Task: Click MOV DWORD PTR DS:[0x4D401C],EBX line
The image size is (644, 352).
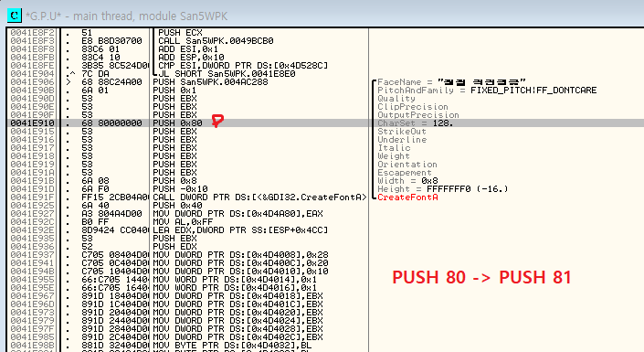Action: pos(238,304)
